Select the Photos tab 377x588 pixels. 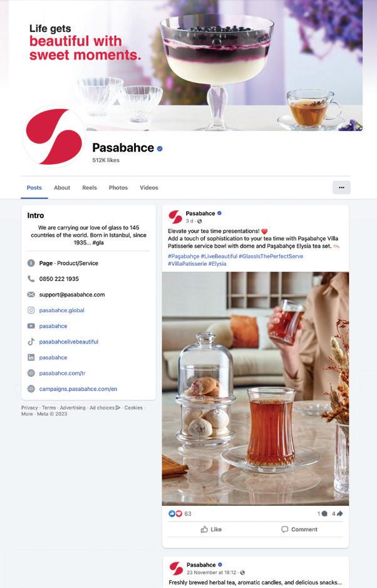pyautogui.click(x=118, y=187)
